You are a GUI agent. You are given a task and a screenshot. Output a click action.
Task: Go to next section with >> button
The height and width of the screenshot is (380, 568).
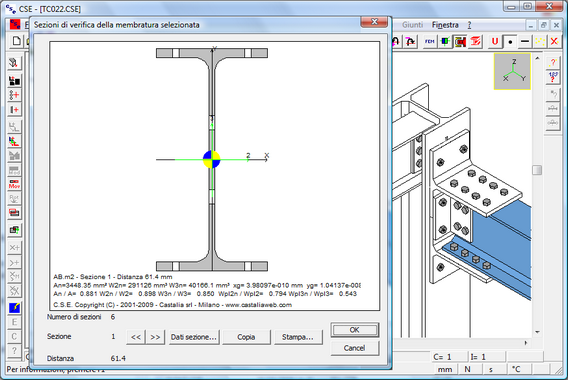click(x=155, y=337)
